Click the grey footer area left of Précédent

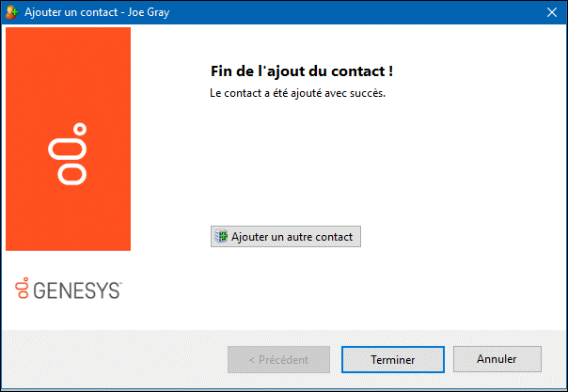click(113, 359)
